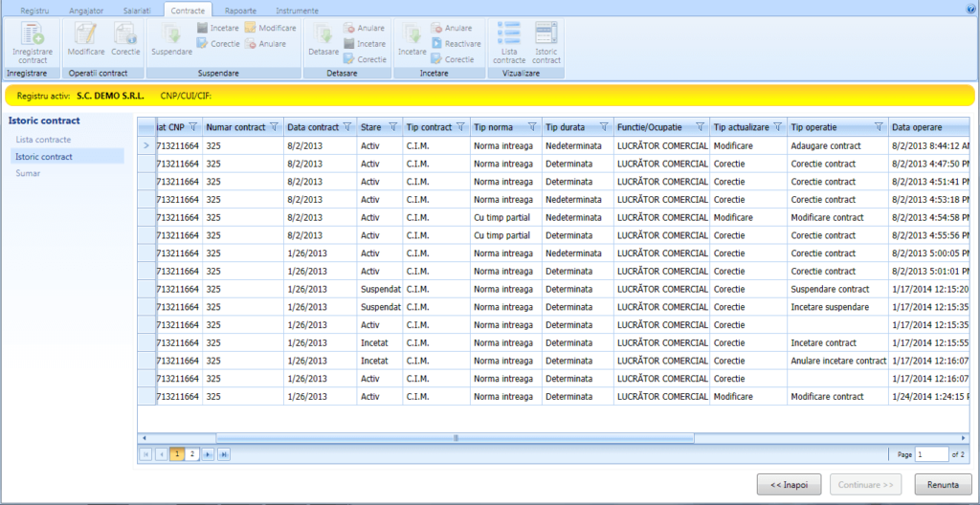
Task: Click Corectie in the Suspendare group
Action: [217, 44]
